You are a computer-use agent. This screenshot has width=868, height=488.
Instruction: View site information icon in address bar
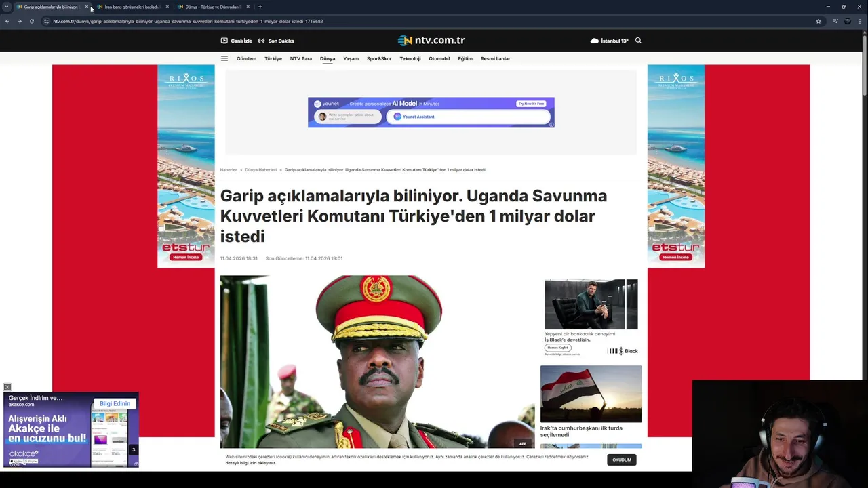46,21
